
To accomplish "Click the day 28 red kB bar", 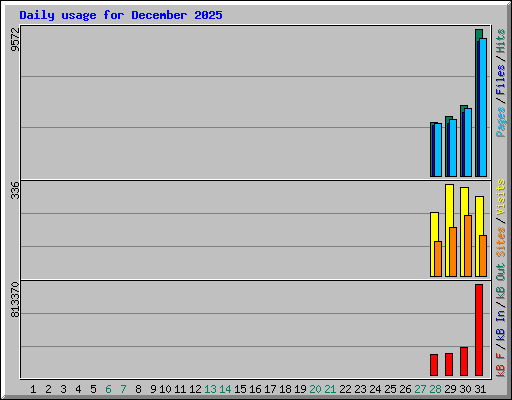I will tap(434, 365).
